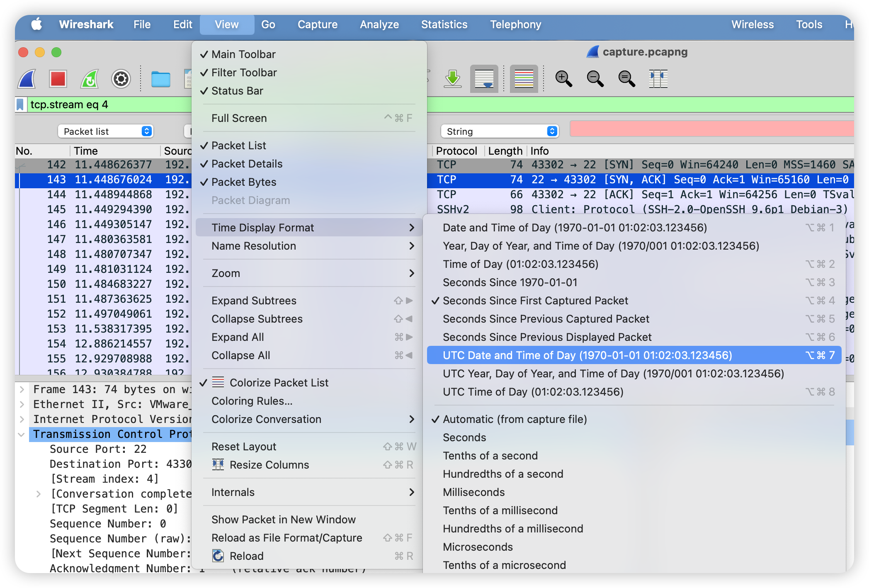Screen dimensions: 869x588
Task: Open the String search type dropdown
Action: [500, 131]
